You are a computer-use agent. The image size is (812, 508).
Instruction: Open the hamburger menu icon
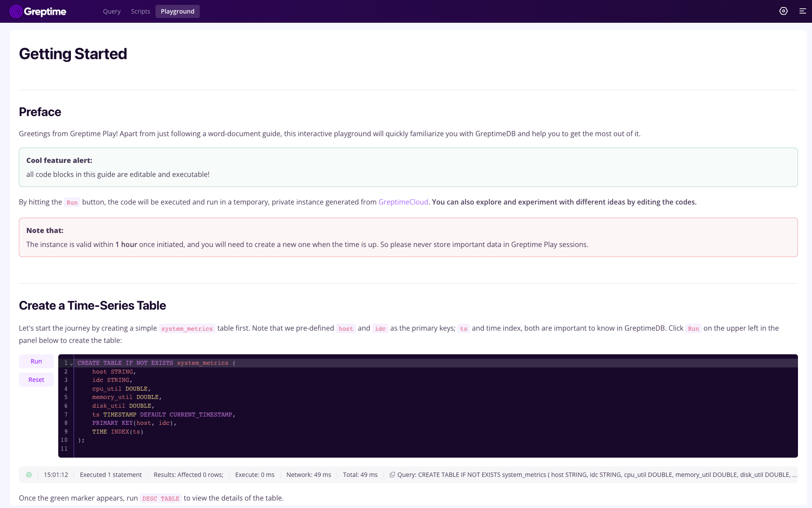(803, 11)
